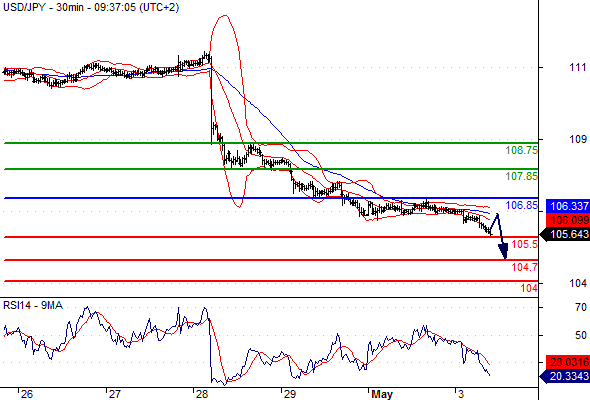Click the RSI14 - 9MA indicator label
590x400 pixels.
coord(33,305)
